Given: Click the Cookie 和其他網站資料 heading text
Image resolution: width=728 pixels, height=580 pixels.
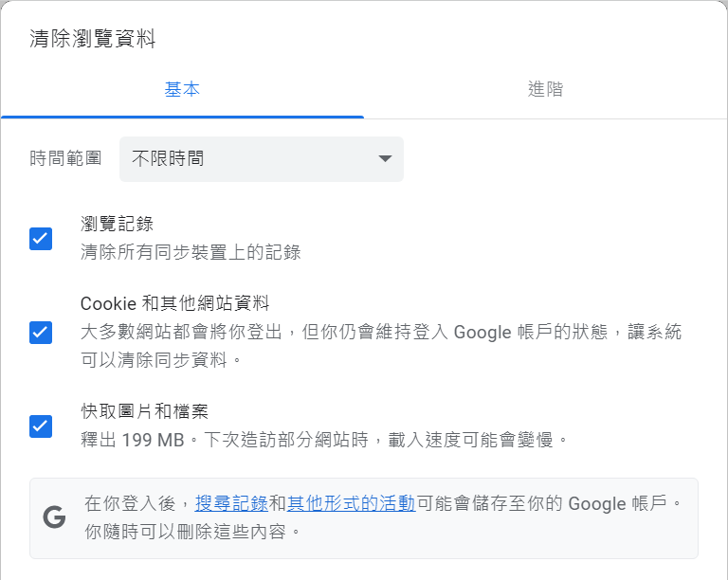Looking at the screenshot, I should click(175, 303).
